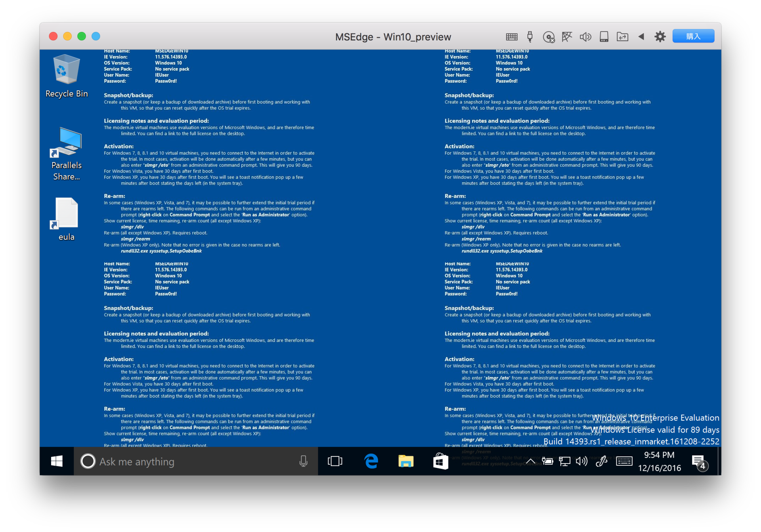Click the blue Coherence mode window button

96,36
